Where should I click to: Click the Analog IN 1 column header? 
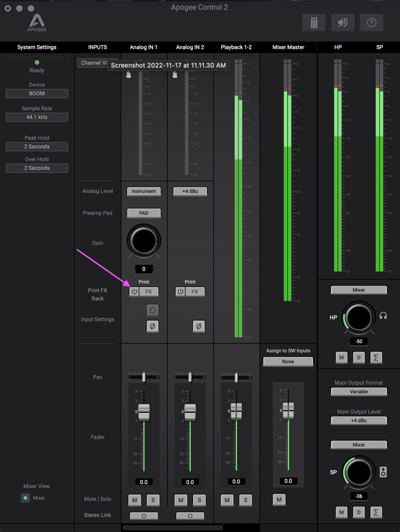(144, 47)
